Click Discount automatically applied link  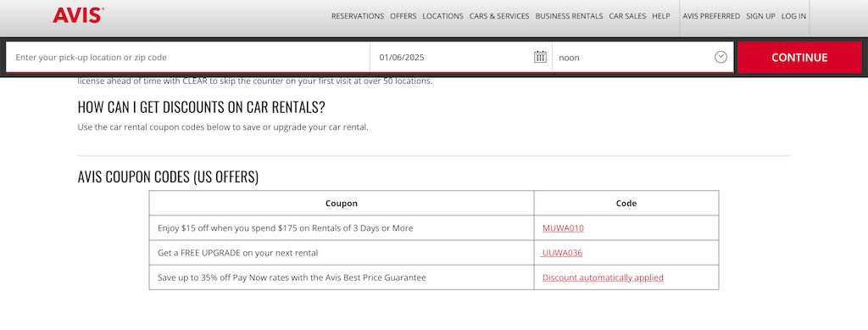point(603,277)
